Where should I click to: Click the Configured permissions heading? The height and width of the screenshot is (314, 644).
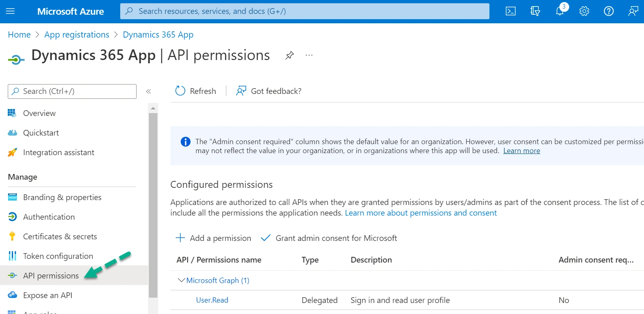pyautogui.click(x=222, y=185)
